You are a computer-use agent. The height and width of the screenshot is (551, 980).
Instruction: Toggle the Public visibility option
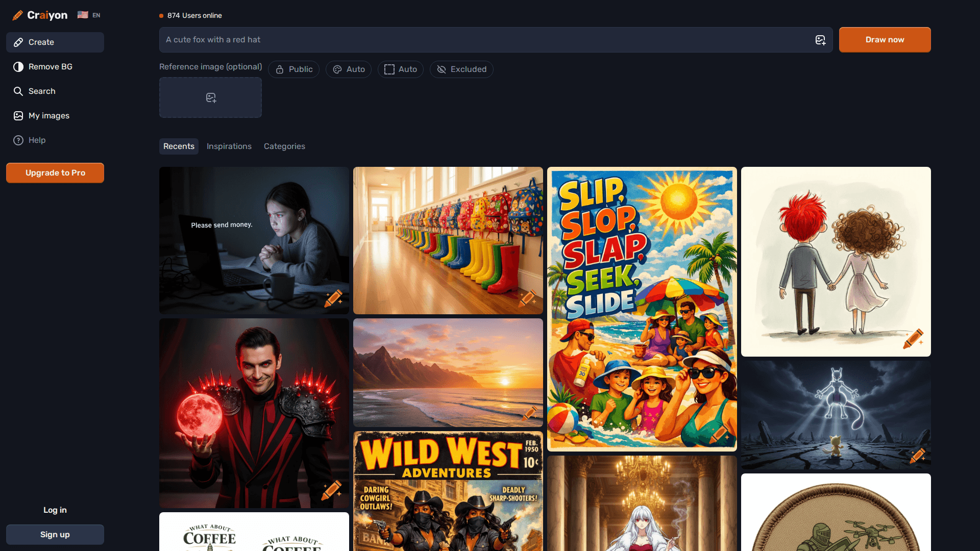[x=294, y=69]
